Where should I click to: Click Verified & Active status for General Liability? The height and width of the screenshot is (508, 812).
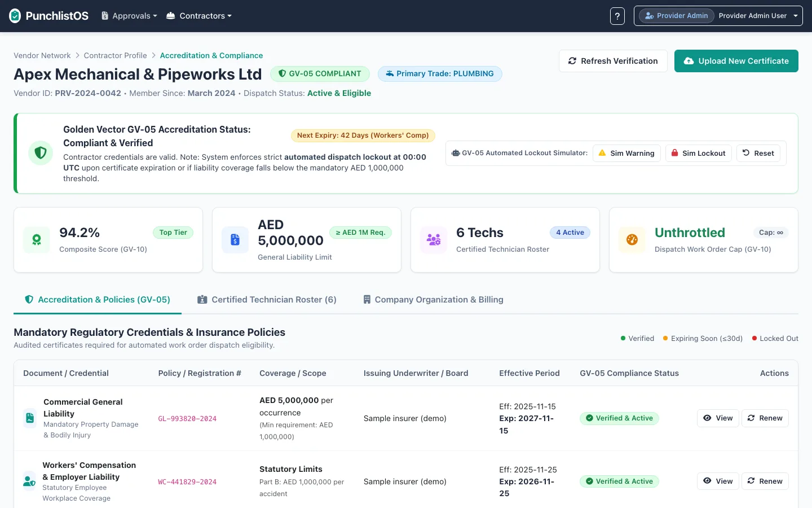(619, 418)
